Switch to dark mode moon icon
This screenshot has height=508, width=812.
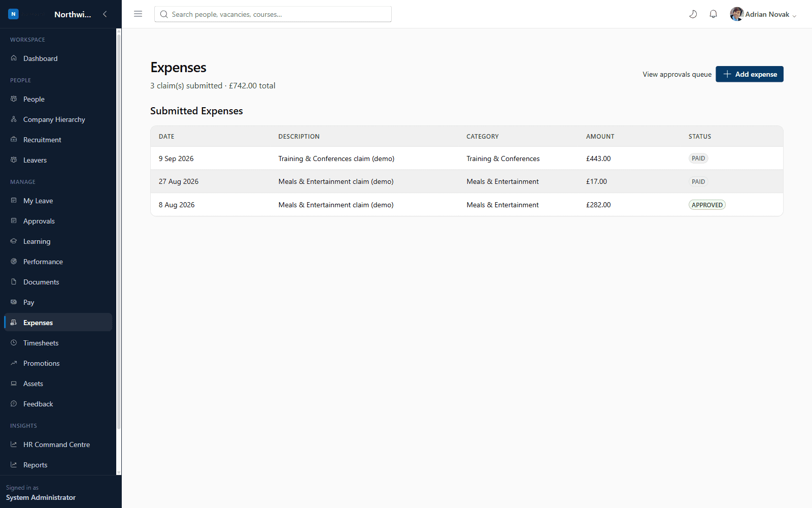tap(693, 14)
